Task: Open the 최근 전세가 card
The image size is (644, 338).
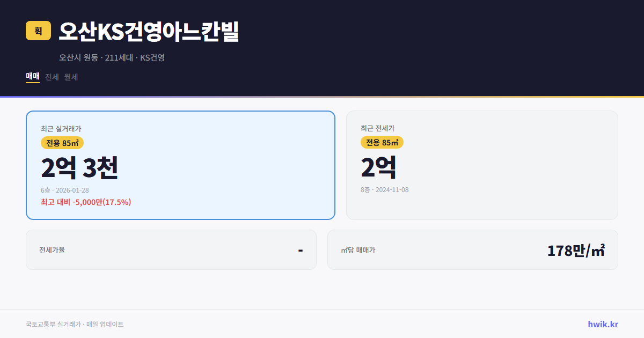Action: coord(482,165)
